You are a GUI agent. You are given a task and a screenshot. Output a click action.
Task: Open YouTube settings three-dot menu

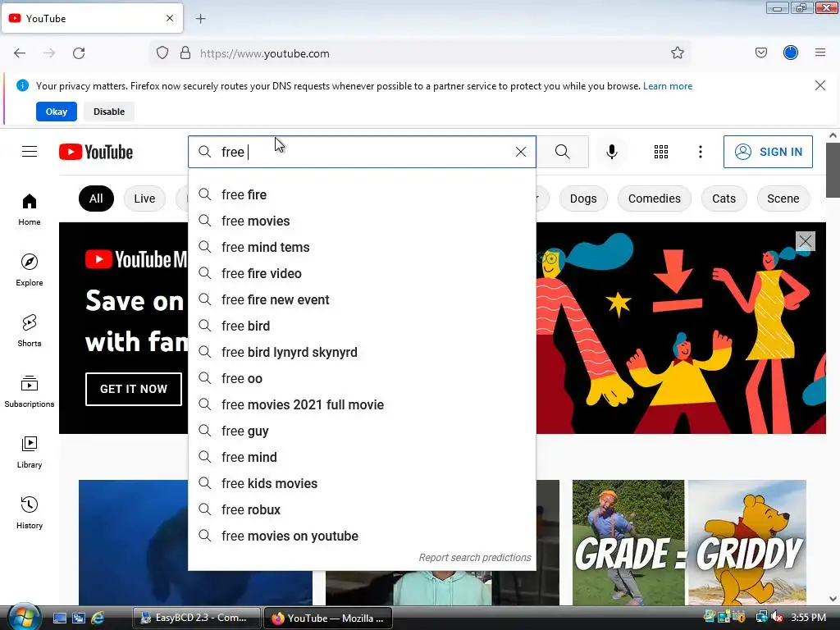point(701,152)
